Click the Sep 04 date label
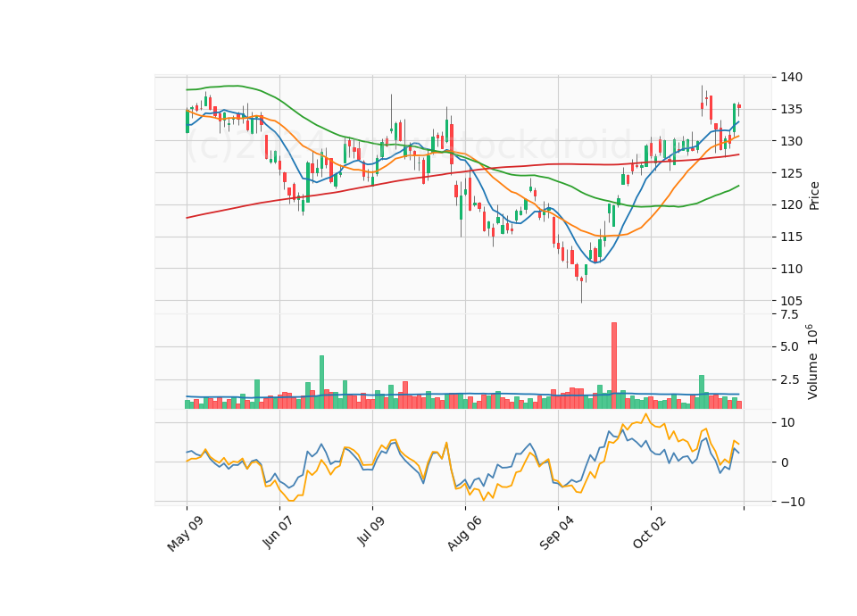 [557, 533]
